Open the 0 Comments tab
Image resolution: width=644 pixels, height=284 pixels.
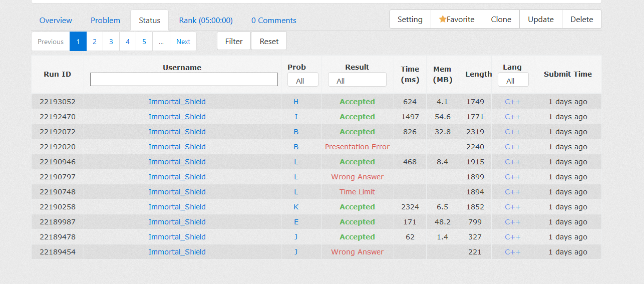(x=273, y=21)
